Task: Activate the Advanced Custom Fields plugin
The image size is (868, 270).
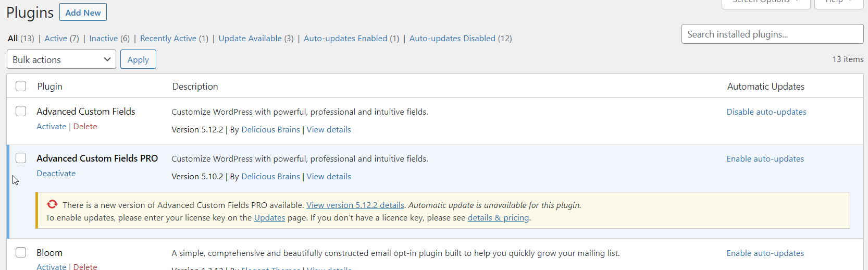Action: coord(51,126)
